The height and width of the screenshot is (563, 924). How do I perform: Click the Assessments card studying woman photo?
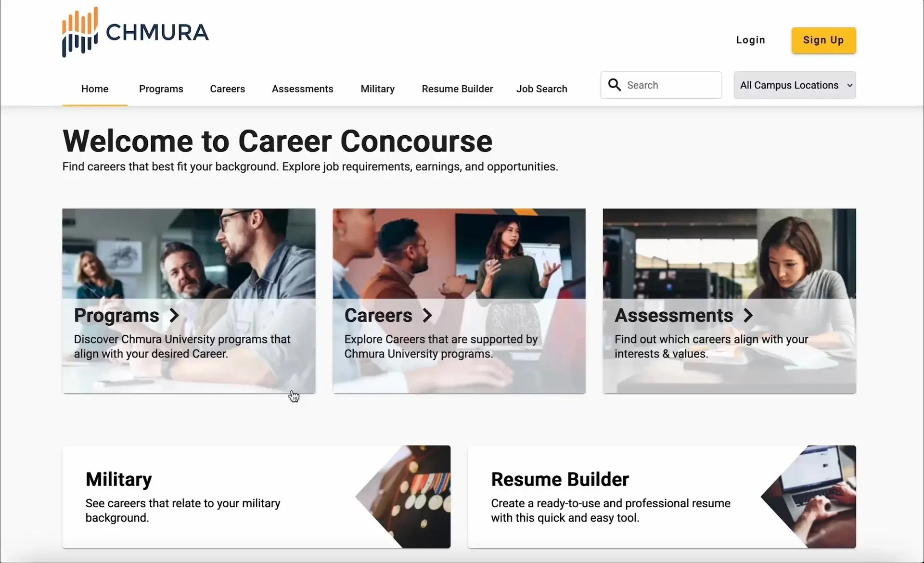(730, 254)
